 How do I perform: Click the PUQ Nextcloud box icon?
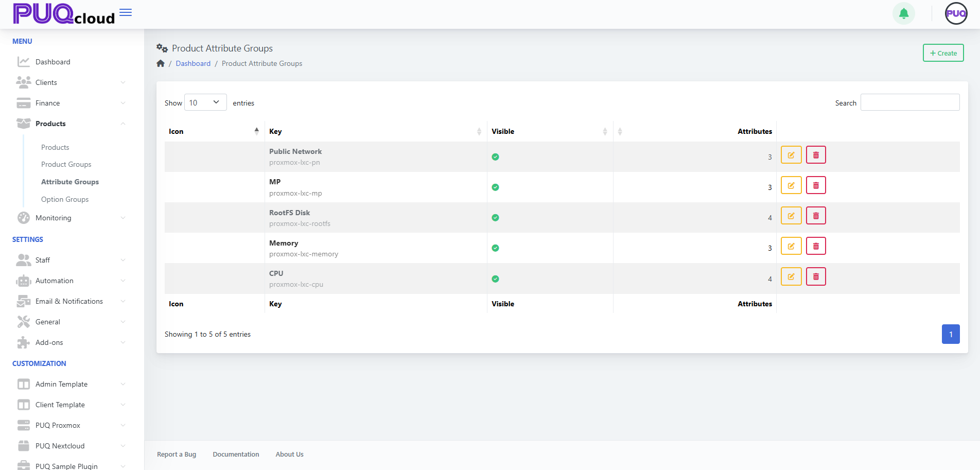[24, 446]
